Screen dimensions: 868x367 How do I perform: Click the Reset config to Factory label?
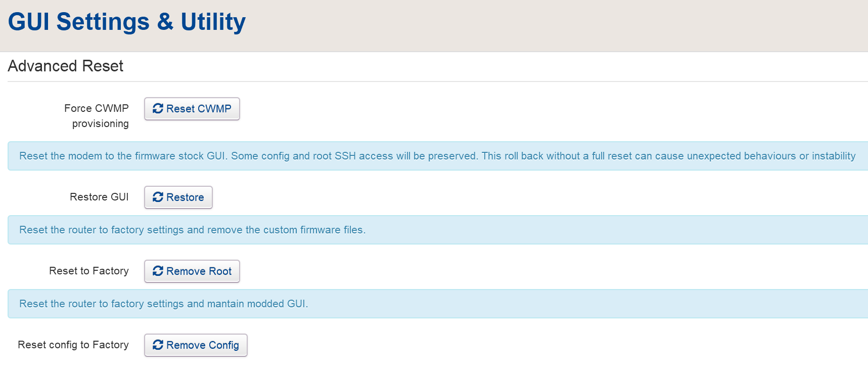tap(73, 345)
